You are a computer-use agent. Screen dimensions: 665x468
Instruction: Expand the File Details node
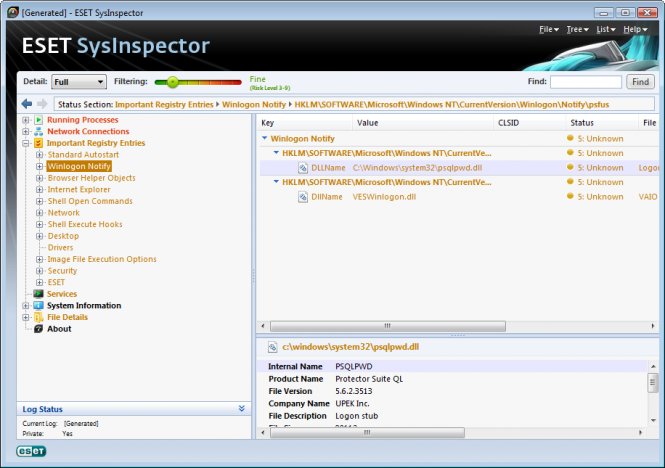[26, 317]
